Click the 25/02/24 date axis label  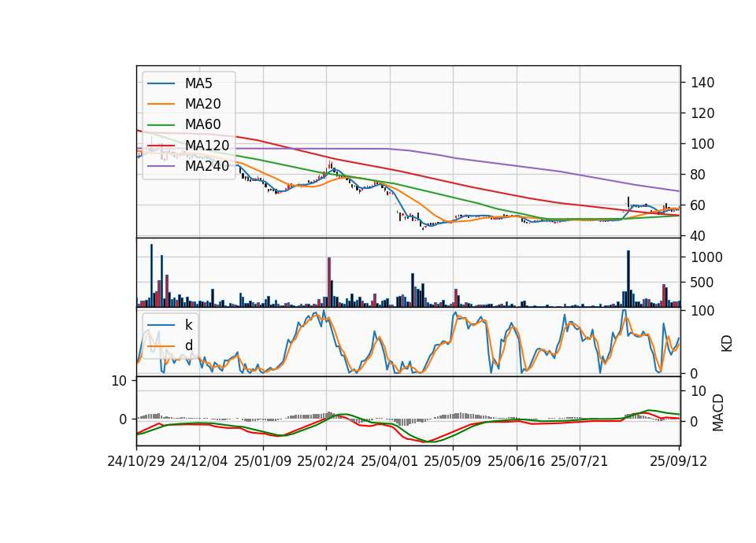tap(326, 461)
